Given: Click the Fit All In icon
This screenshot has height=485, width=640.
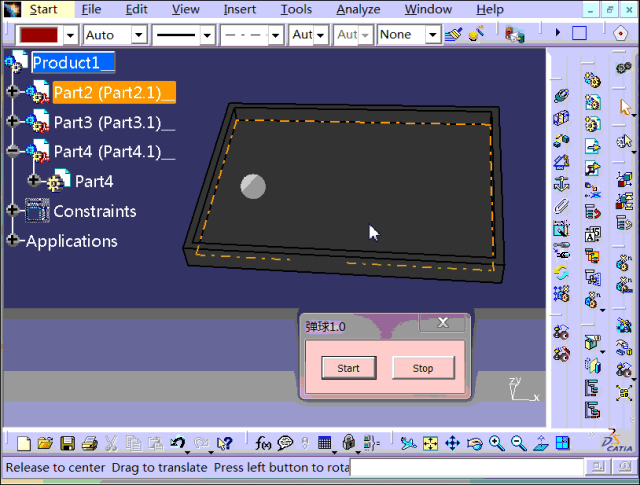Looking at the screenshot, I should point(431,443).
